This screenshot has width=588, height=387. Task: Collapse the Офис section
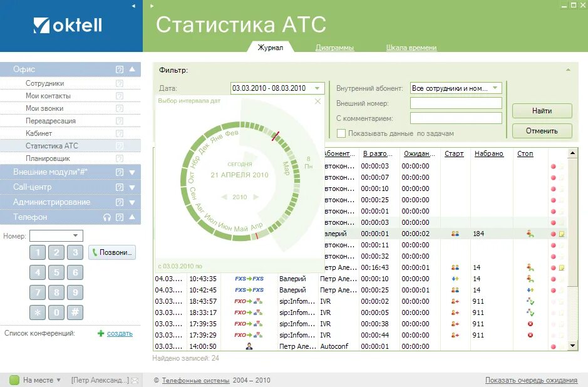[132, 70]
